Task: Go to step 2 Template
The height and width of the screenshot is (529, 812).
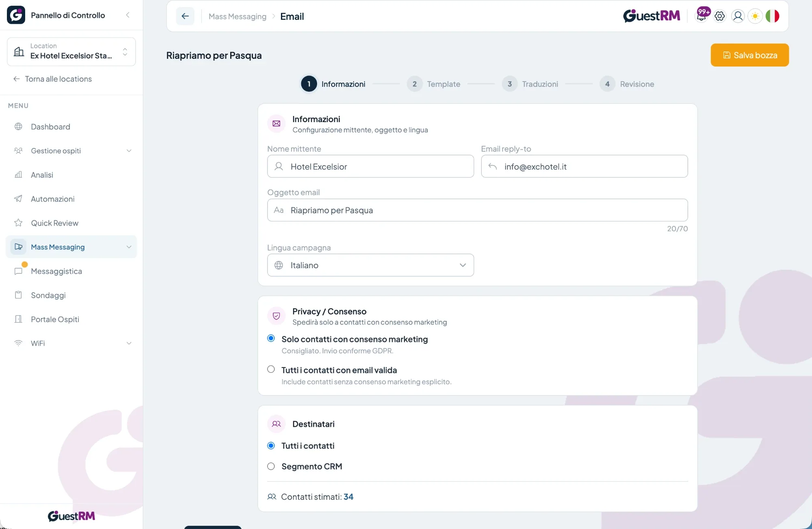Action: click(434, 84)
